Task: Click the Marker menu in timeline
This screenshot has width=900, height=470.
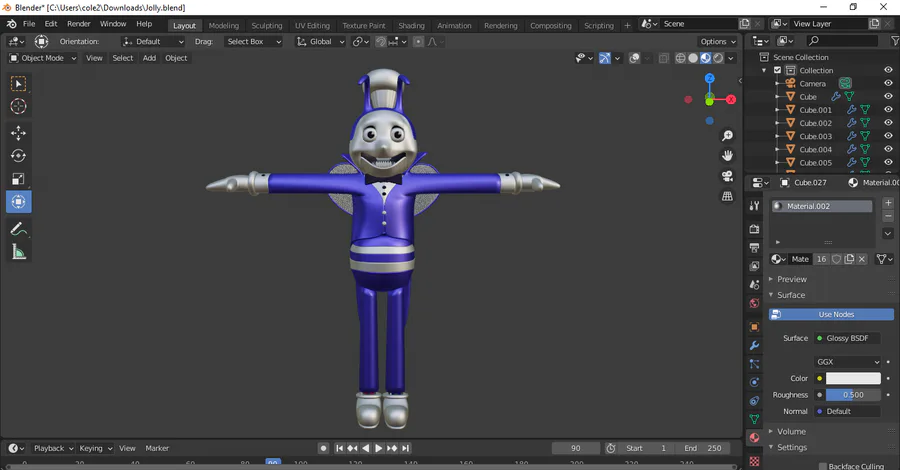Action: (157, 448)
